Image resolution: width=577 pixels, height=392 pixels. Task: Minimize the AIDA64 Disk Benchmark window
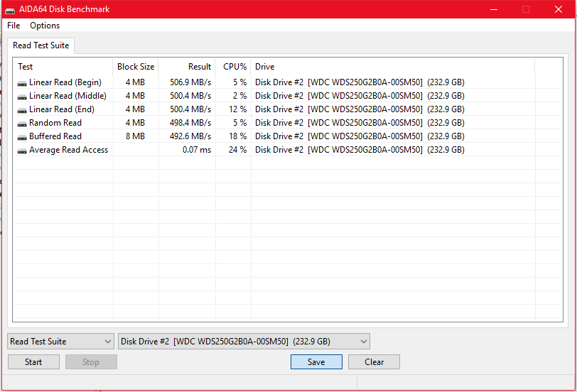(494, 9)
